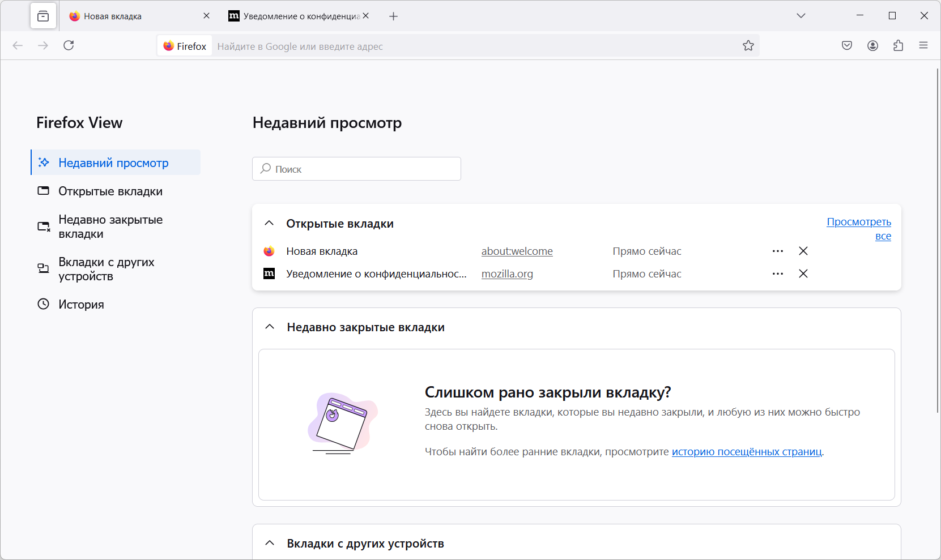Click the 'Уведомление о конфиденциальнос...' list entry
Viewport: 941px width, 560px height.
376,273
